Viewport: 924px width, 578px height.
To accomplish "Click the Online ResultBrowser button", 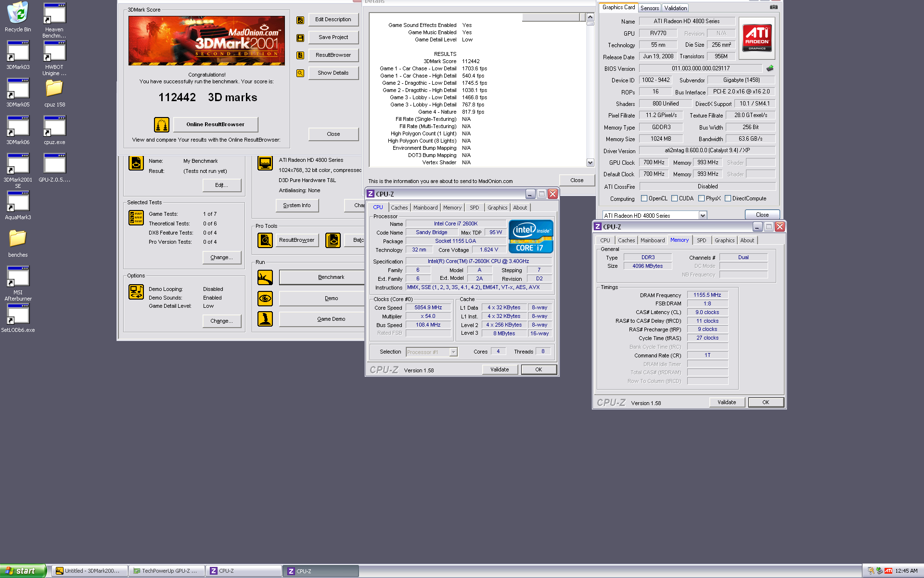I will click(x=215, y=125).
